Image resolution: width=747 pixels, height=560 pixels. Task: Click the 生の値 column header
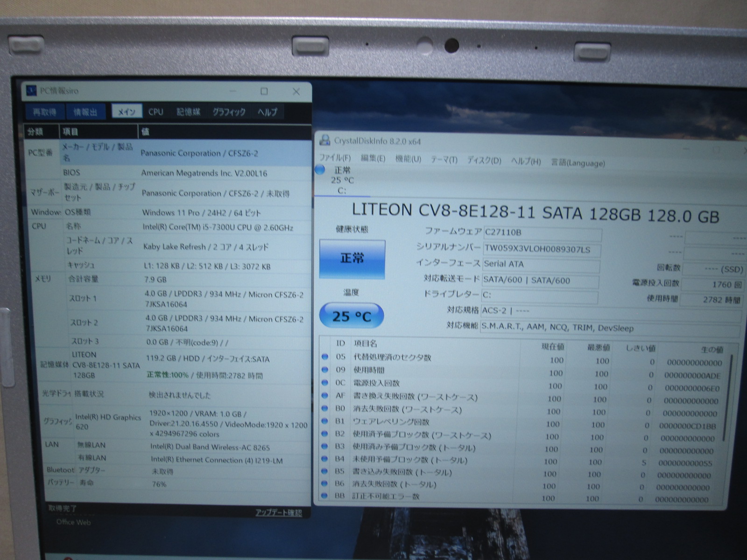click(x=712, y=349)
